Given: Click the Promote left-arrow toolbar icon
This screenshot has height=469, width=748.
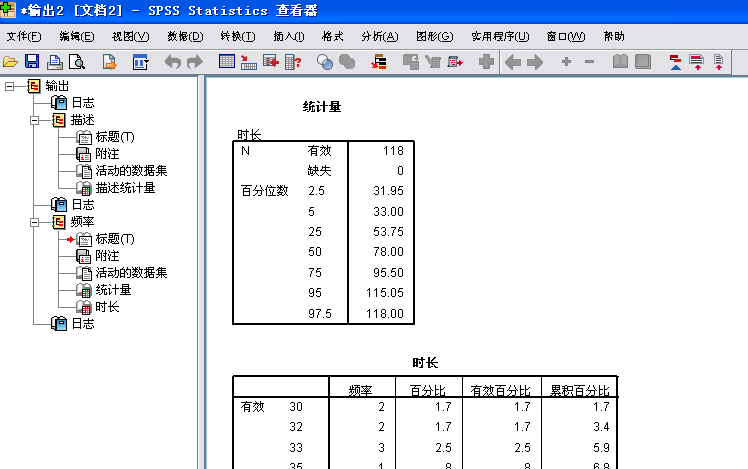Looking at the screenshot, I should [x=513, y=62].
